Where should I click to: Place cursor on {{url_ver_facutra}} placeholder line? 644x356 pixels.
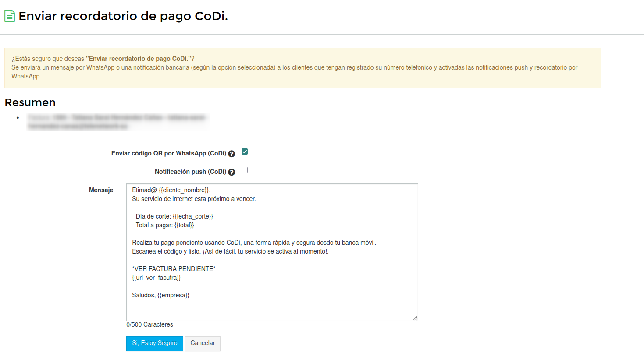(x=157, y=278)
